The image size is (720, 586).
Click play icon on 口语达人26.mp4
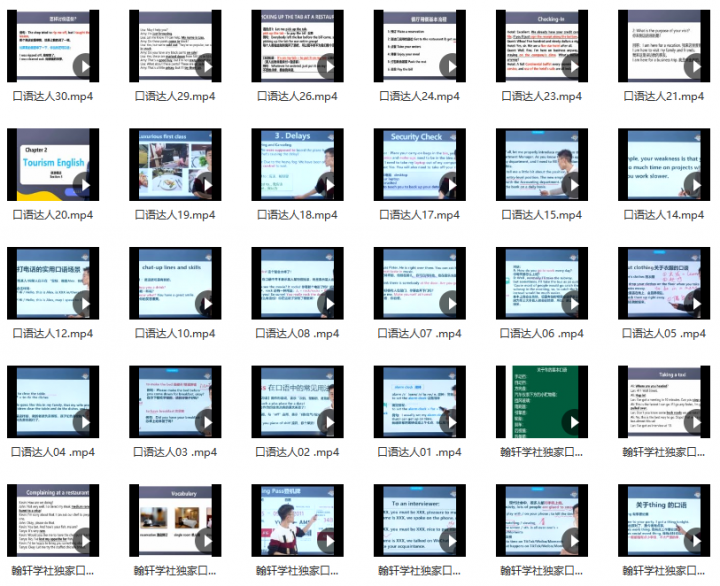coord(328,67)
